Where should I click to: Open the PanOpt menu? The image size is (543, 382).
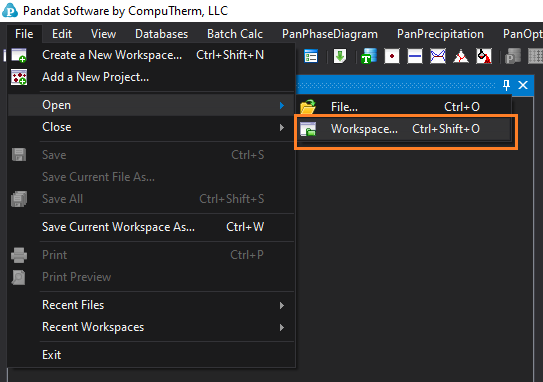click(522, 34)
